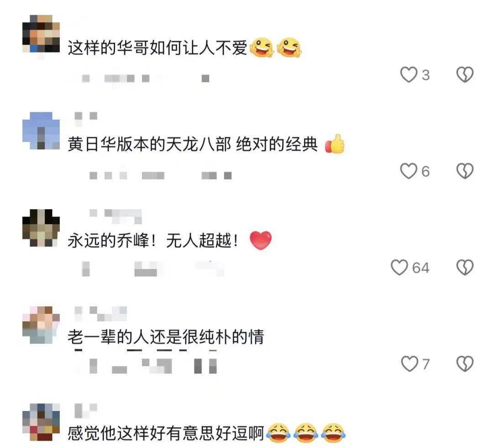
Task: Like the comment with 3 likes
Action: click(409, 75)
